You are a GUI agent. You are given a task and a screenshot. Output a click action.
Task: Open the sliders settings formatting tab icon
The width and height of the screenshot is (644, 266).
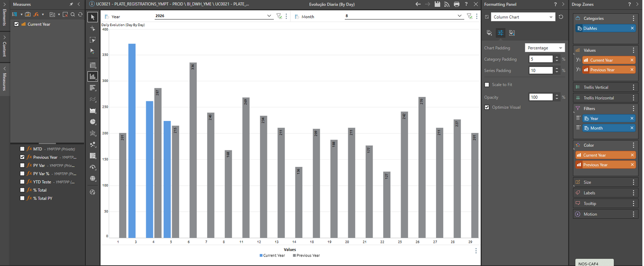pyautogui.click(x=501, y=33)
